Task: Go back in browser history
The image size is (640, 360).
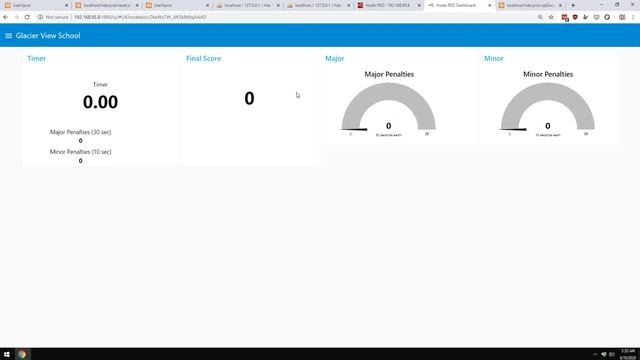Action: 6,17
